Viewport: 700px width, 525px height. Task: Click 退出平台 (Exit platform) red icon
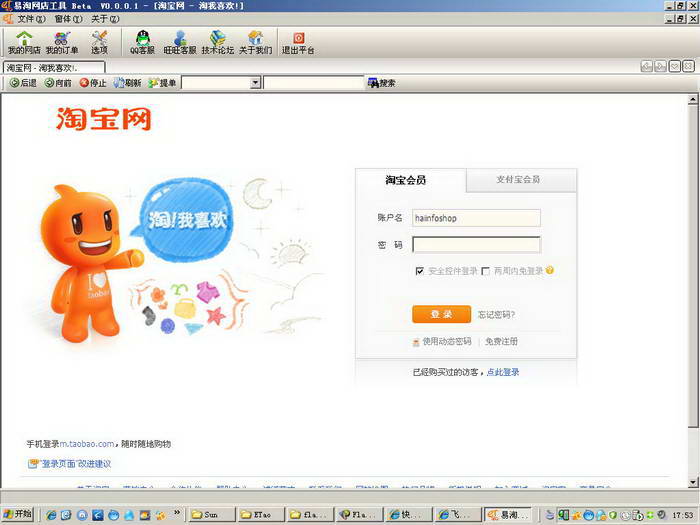(x=298, y=43)
